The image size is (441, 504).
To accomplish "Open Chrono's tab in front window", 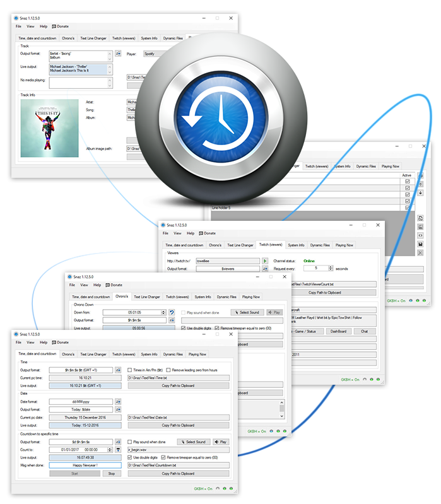I will (68, 355).
